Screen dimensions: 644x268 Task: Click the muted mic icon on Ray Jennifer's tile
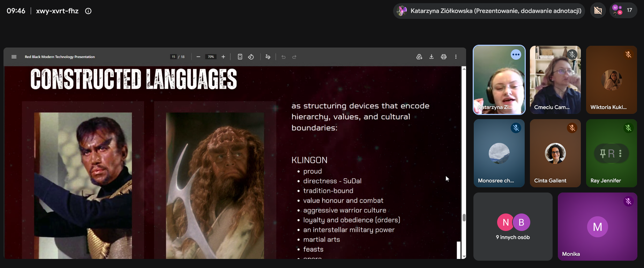[628, 128]
